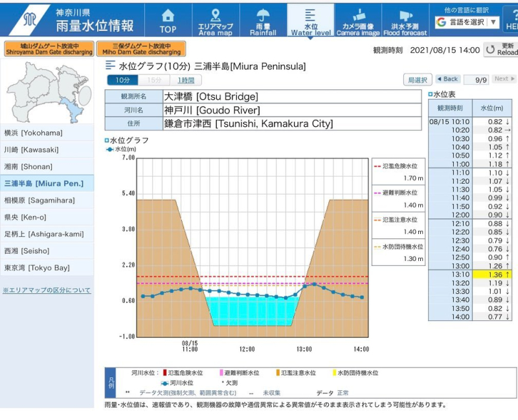Open the Water level icon

[x=310, y=21]
